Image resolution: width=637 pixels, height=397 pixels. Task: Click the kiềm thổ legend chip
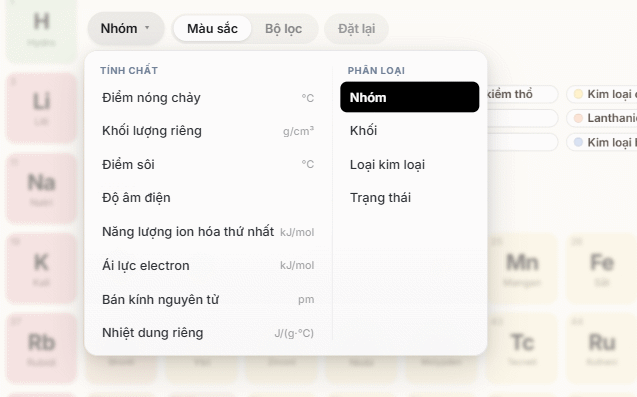click(522, 94)
